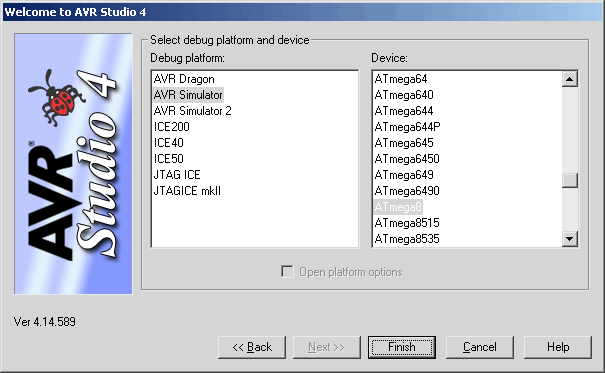Choose ICE200 in the debug platform list
Screen dimensions: 605x373
(x=171, y=127)
